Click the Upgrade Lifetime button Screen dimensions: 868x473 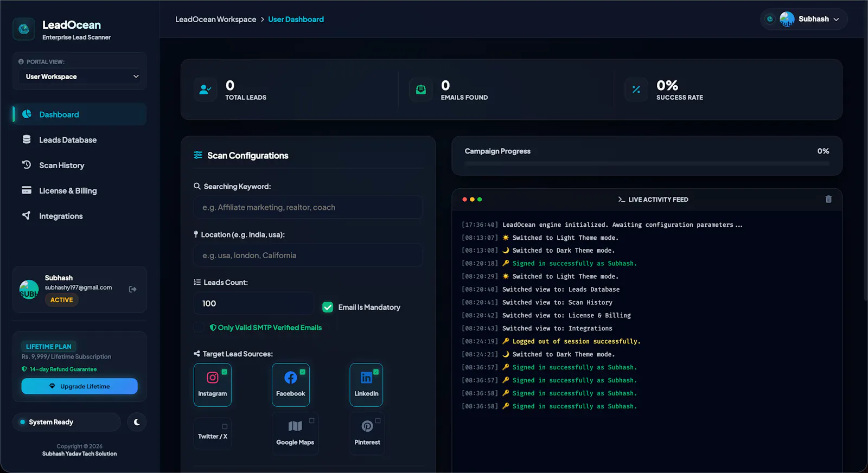tap(79, 386)
